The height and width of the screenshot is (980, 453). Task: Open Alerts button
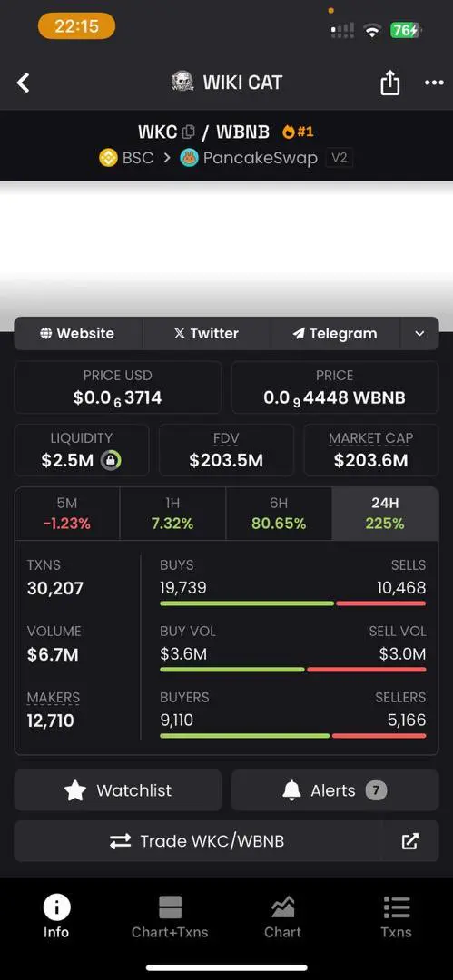click(x=335, y=790)
